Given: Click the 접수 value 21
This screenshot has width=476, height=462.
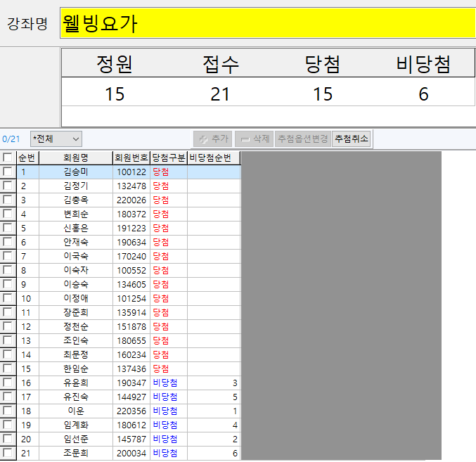Looking at the screenshot, I should [x=220, y=94].
